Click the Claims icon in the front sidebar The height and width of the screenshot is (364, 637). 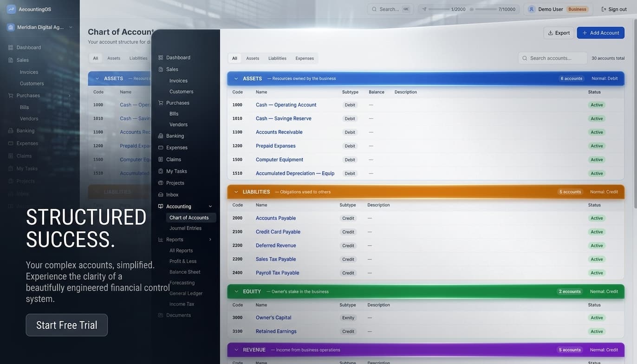coord(161,159)
